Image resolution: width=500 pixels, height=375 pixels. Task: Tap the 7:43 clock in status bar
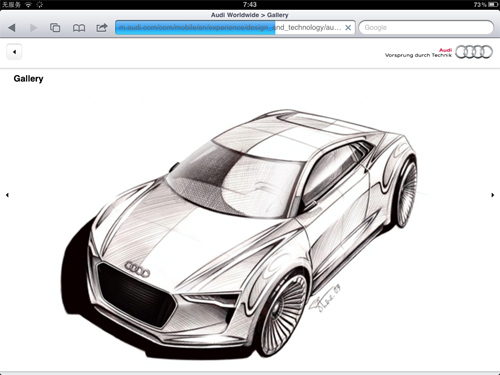250,5
